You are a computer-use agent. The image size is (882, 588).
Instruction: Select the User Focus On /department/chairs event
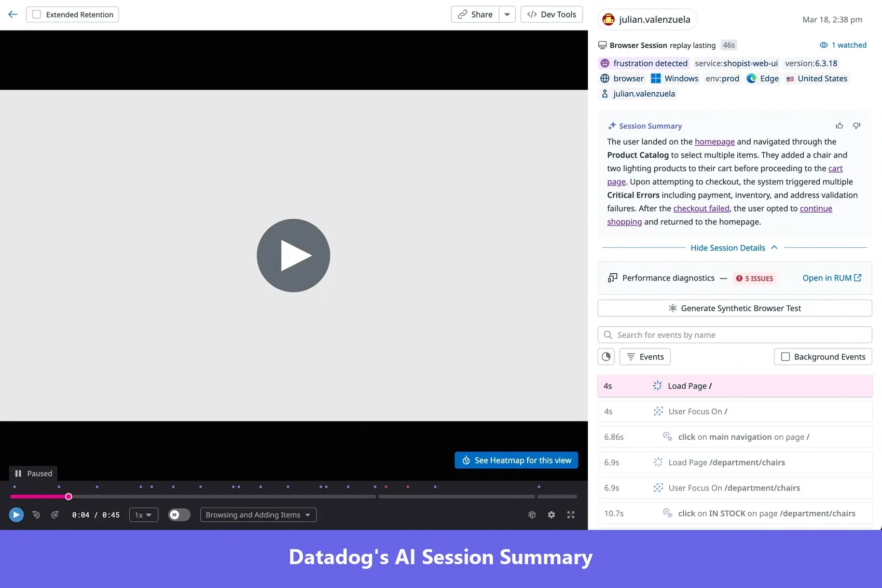(x=735, y=488)
